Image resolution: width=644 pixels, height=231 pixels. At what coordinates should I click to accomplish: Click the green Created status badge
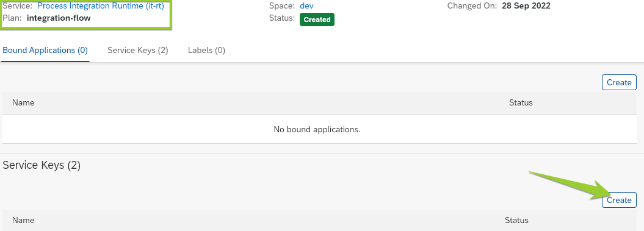317,20
